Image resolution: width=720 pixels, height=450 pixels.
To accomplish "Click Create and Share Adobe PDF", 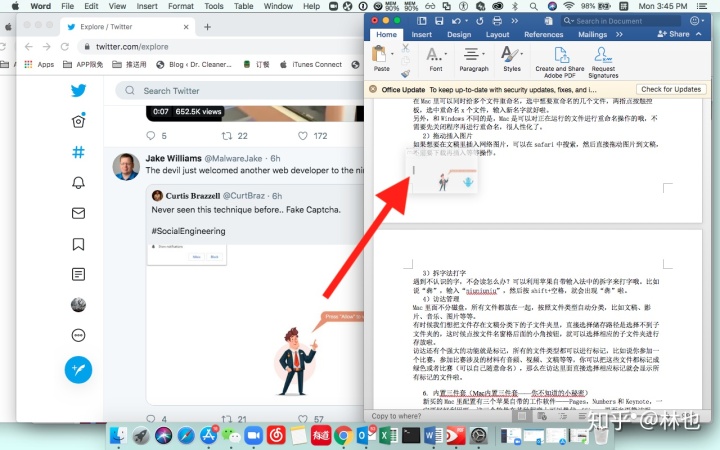I will tap(560, 62).
